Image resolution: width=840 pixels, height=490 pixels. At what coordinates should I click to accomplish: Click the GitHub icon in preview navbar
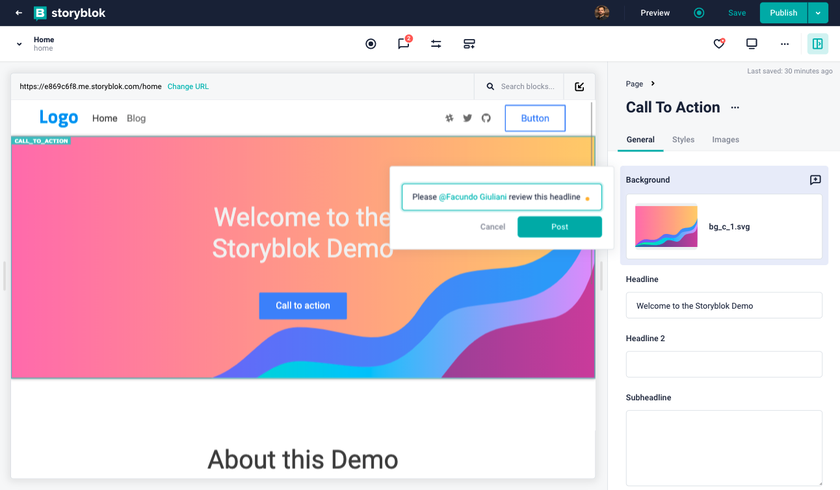(x=486, y=118)
